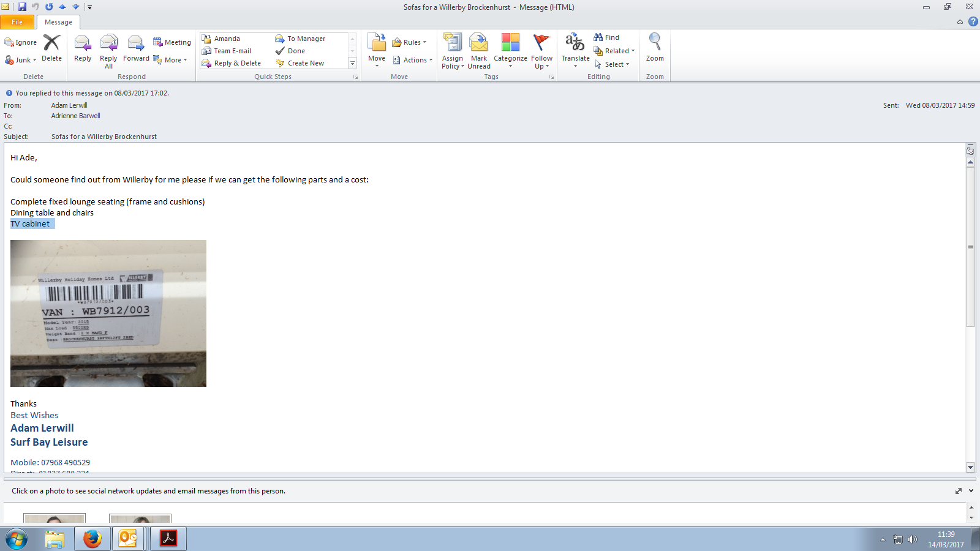Click Reply All
980x551 pixels.
pyautogui.click(x=108, y=51)
